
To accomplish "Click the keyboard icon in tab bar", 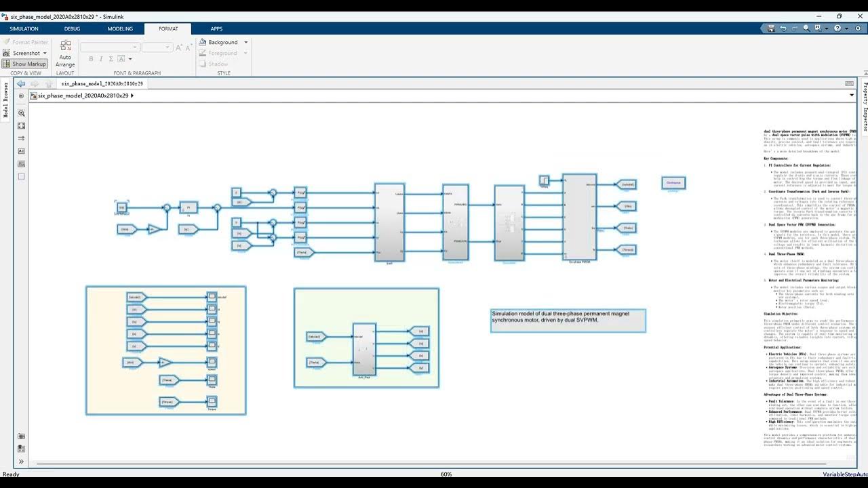I will coord(850,83).
